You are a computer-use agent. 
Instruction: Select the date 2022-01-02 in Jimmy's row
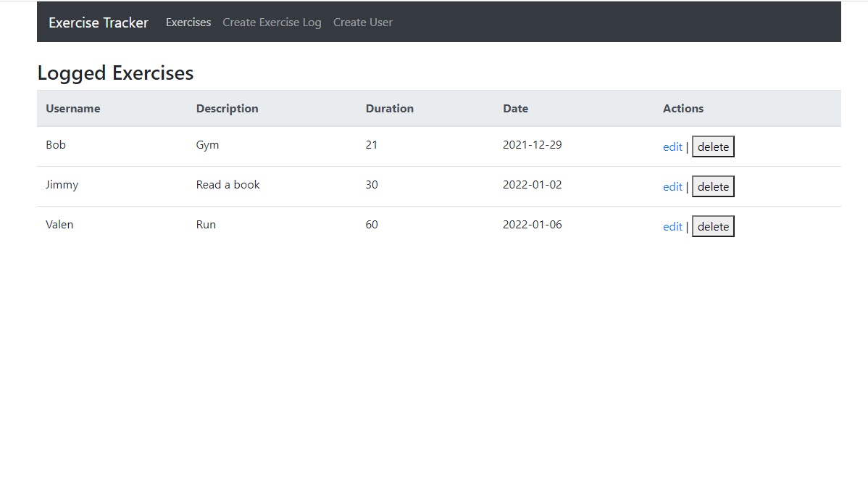point(533,184)
